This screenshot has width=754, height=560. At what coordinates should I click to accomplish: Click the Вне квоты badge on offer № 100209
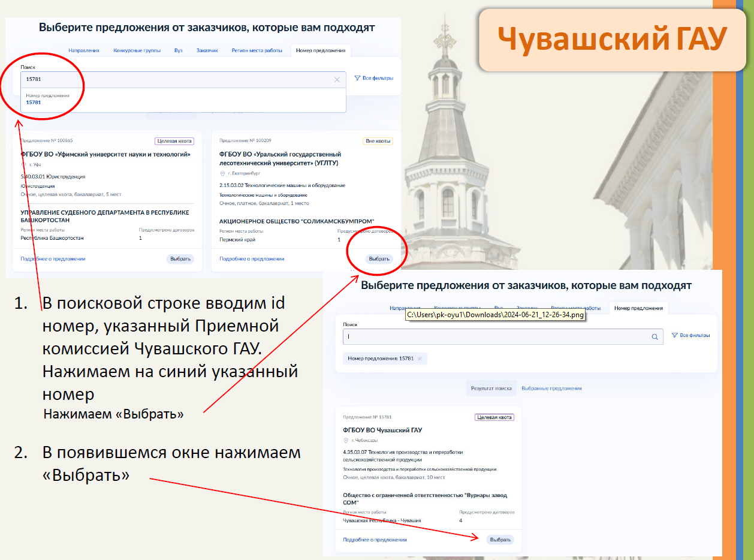(378, 141)
